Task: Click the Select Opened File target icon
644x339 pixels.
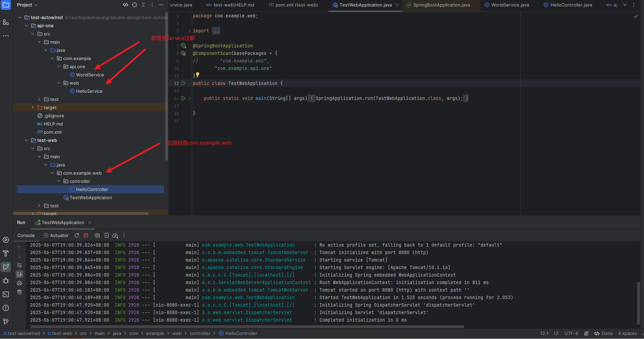Action: [x=134, y=5]
